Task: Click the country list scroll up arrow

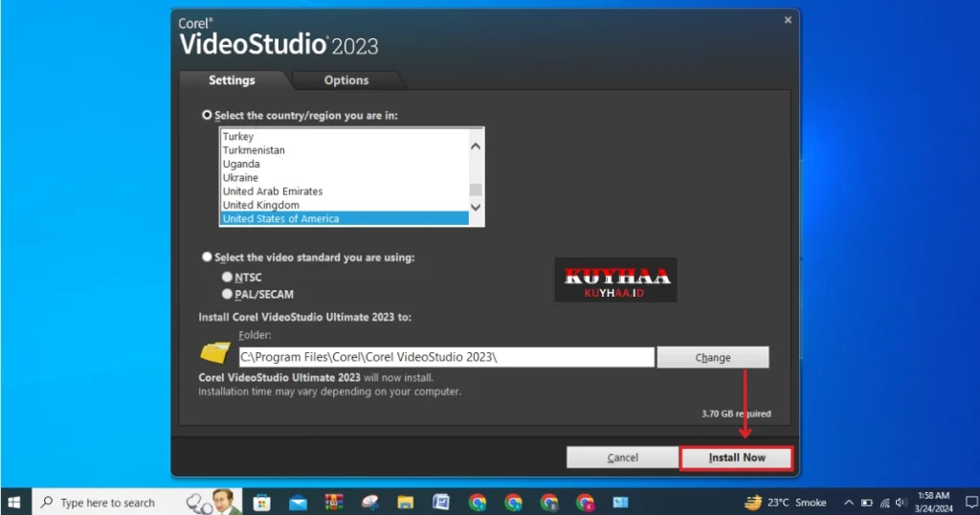Action: point(476,146)
